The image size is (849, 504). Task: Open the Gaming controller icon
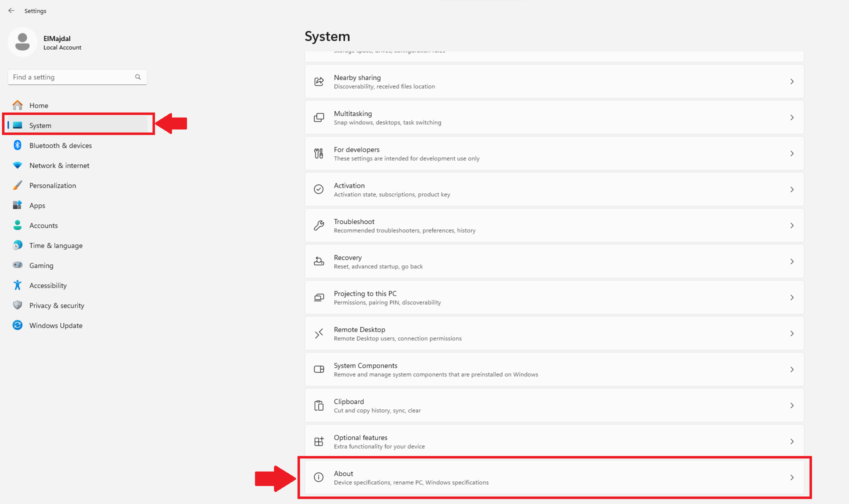(x=17, y=265)
